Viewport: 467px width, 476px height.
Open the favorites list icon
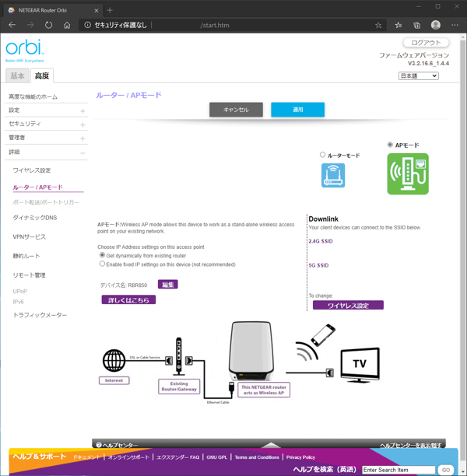click(399, 25)
